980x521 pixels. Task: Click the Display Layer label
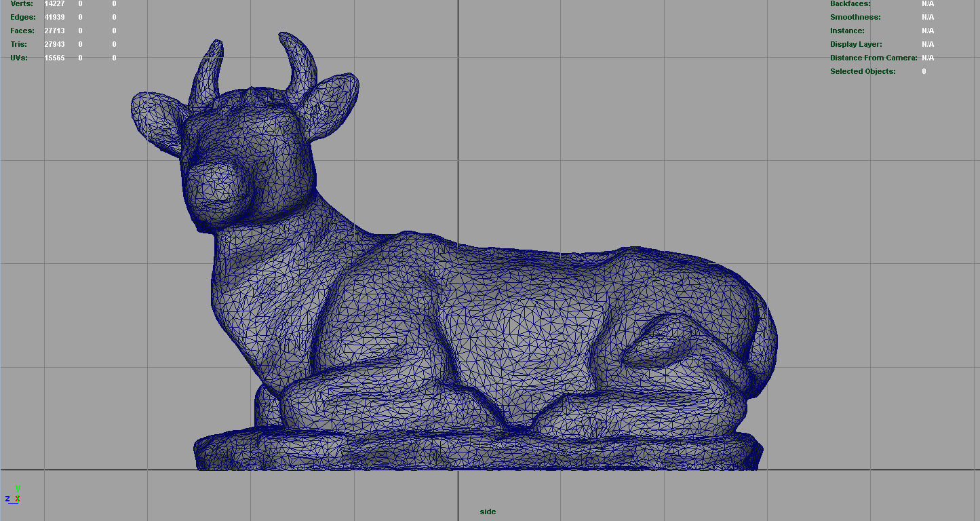pos(856,44)
